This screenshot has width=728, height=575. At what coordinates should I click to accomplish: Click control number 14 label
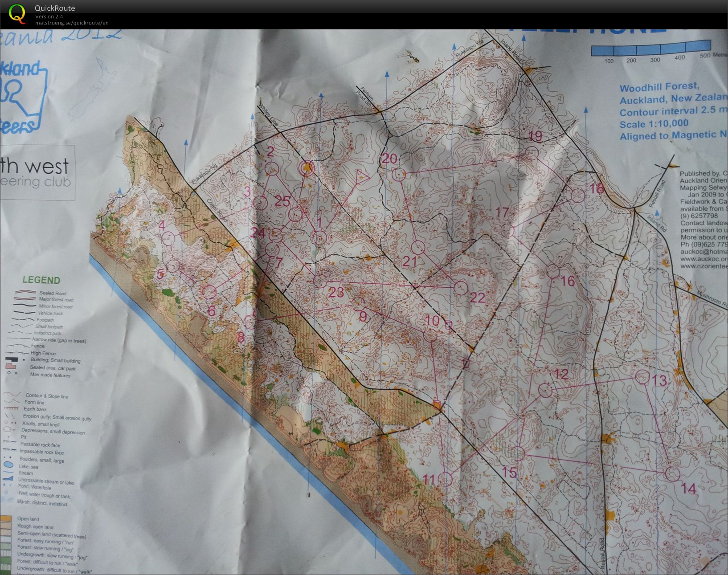point(688,489)
